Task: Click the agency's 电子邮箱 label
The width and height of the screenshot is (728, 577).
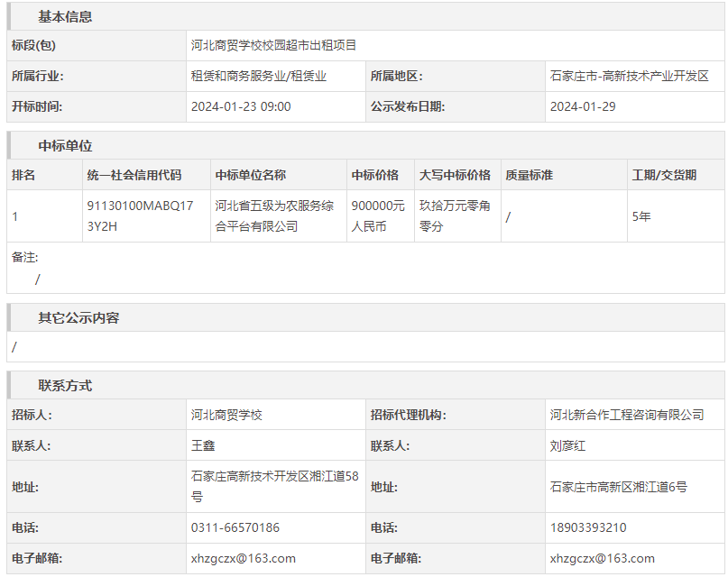Action: pyautogui.click(x=395, y=558)
